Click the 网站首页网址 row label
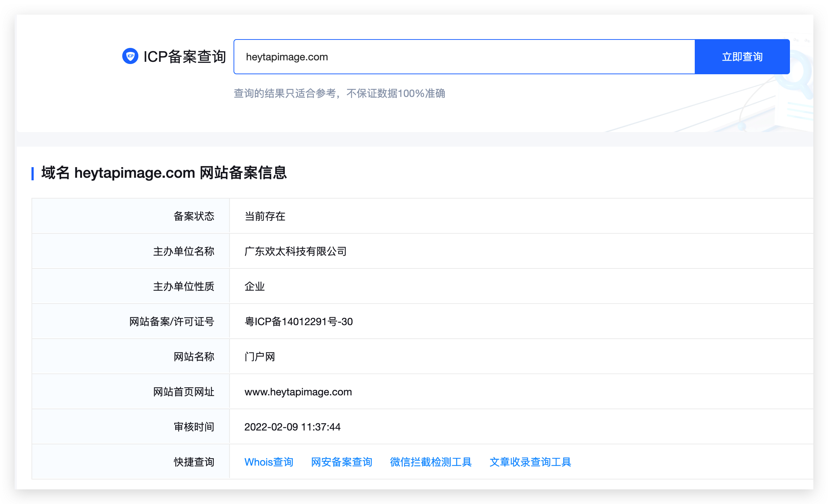This screenshot has height=504, width=828. pyautogui.click(x=183, y=392)
